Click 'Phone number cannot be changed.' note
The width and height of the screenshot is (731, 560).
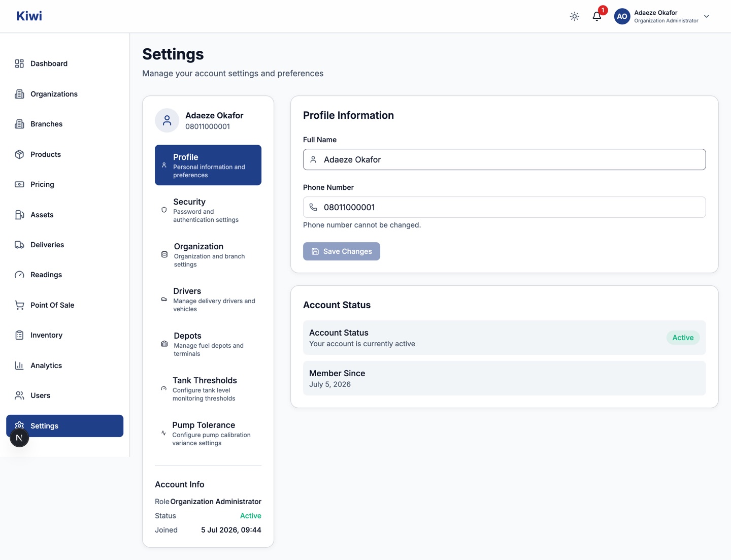pyautogui.click(x=362, y=225)
